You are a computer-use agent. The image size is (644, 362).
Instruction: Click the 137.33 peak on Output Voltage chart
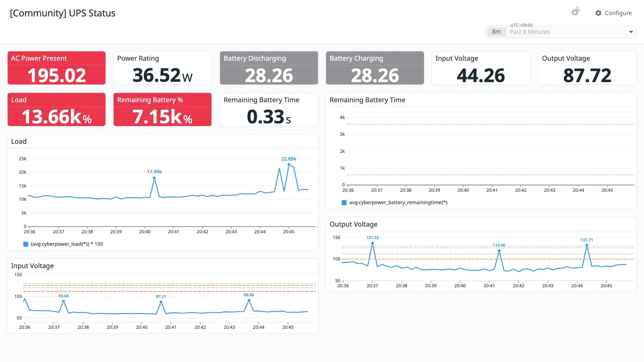[x=372, y=243]
